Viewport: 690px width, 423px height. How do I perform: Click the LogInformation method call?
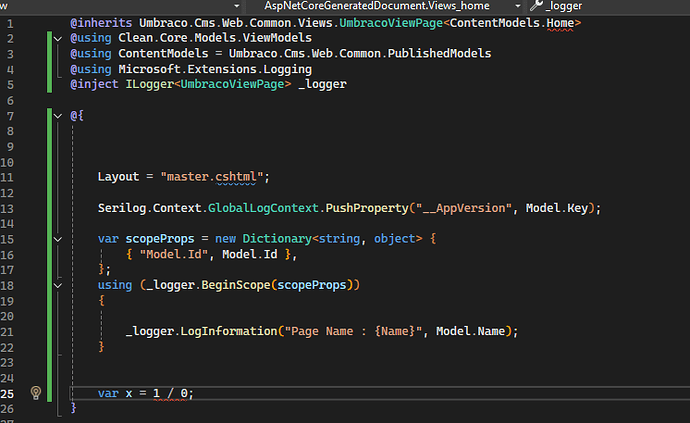(x=229, y=331)
